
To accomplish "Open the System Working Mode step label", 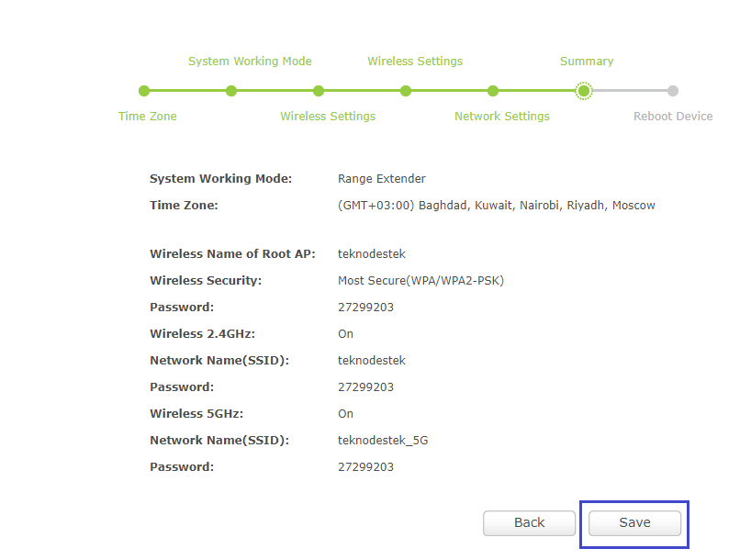I will [250, 62].
